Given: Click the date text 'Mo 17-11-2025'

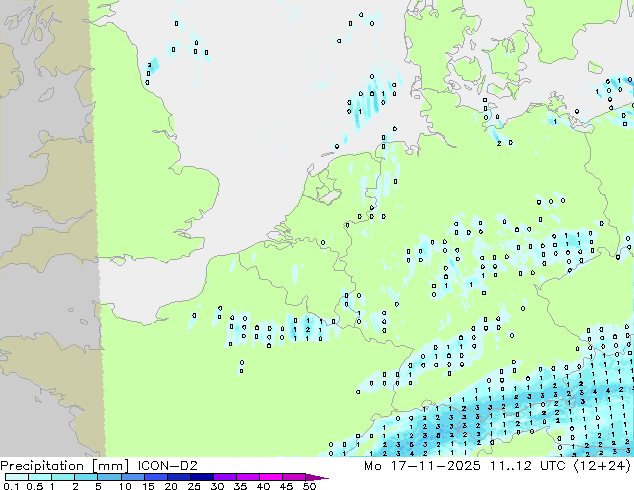Looking at the screenshot, I should pyautogui.click(x=422, y=466).
